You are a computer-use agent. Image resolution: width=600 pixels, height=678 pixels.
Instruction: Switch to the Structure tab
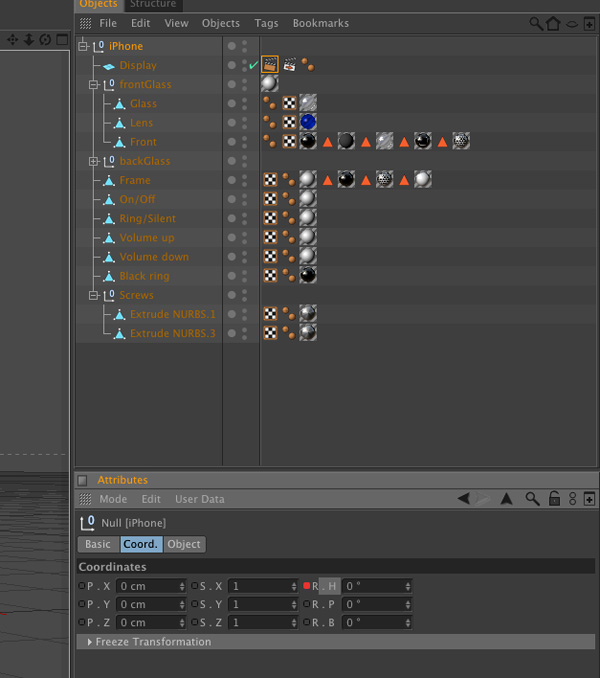coord(153,4)
